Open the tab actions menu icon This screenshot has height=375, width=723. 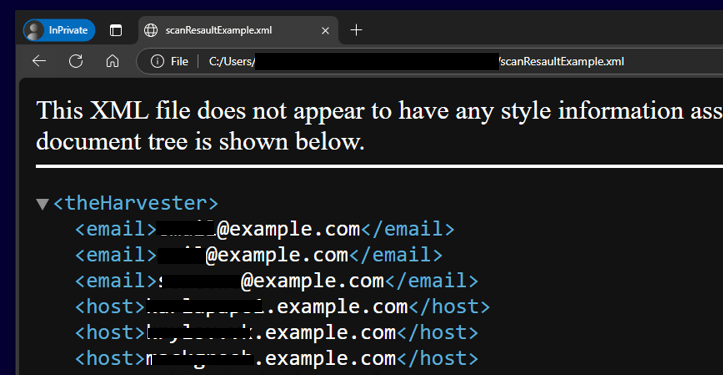(x=116, y=30)
